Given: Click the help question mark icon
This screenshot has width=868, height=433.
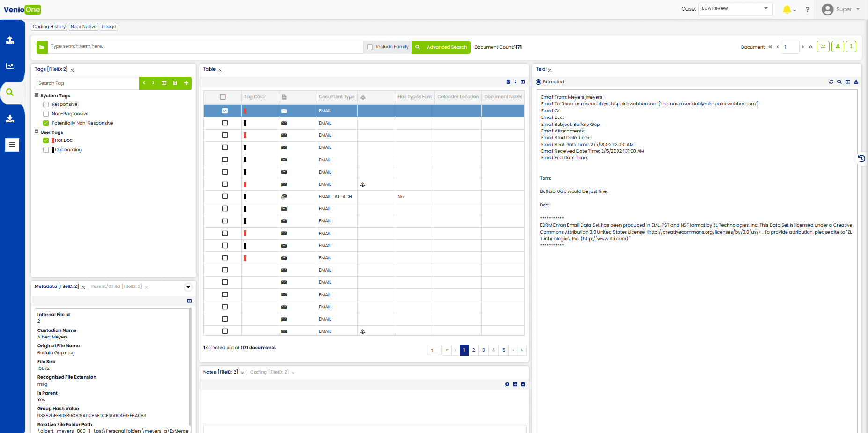Looking at the screenshot, I should coord(807,10).
